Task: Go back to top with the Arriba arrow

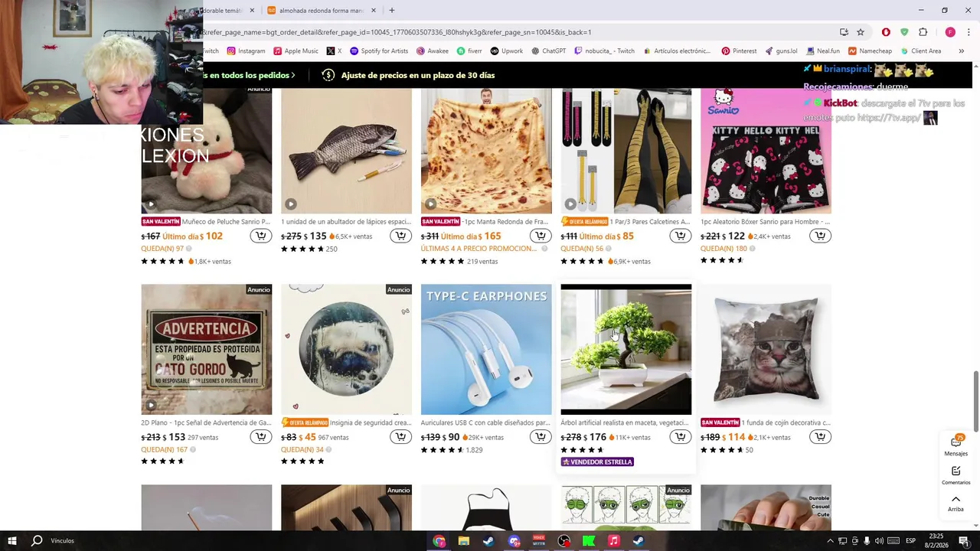Action: 955,503
